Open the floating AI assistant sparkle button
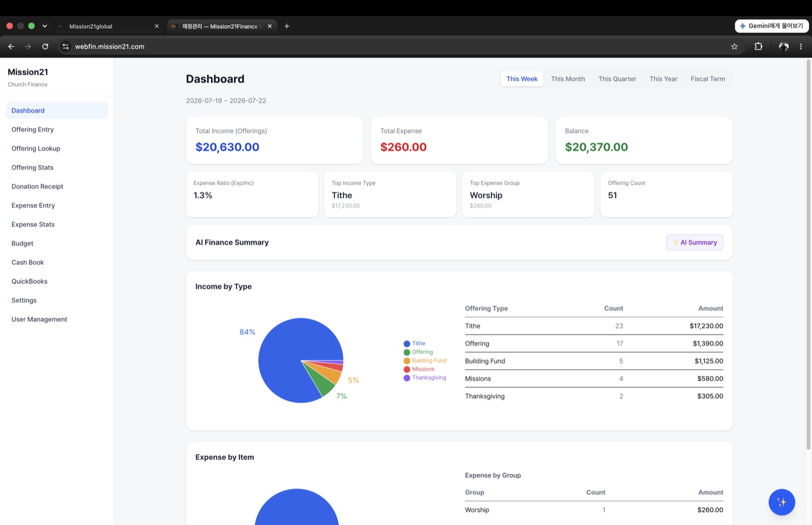812x525 pixels. pos(782,502)
